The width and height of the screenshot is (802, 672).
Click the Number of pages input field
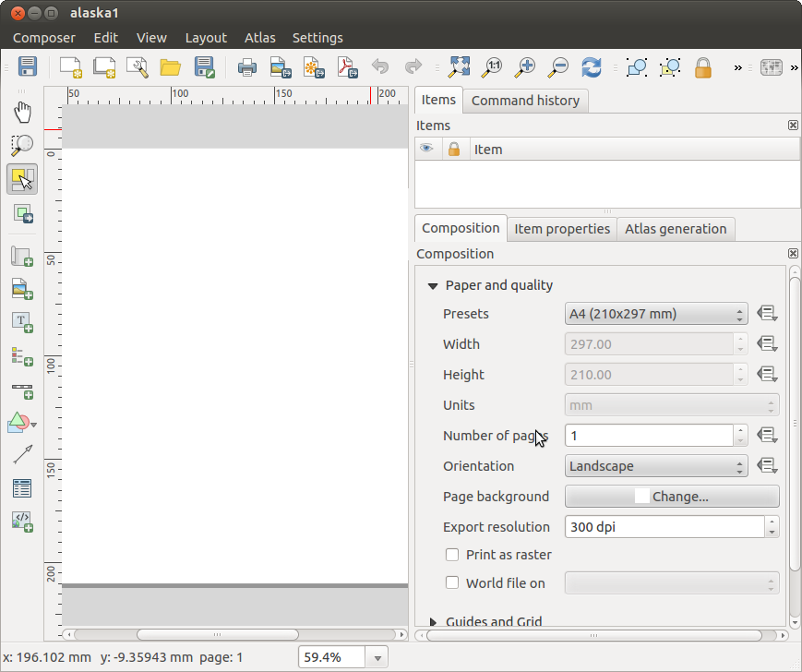coord(648,436)
